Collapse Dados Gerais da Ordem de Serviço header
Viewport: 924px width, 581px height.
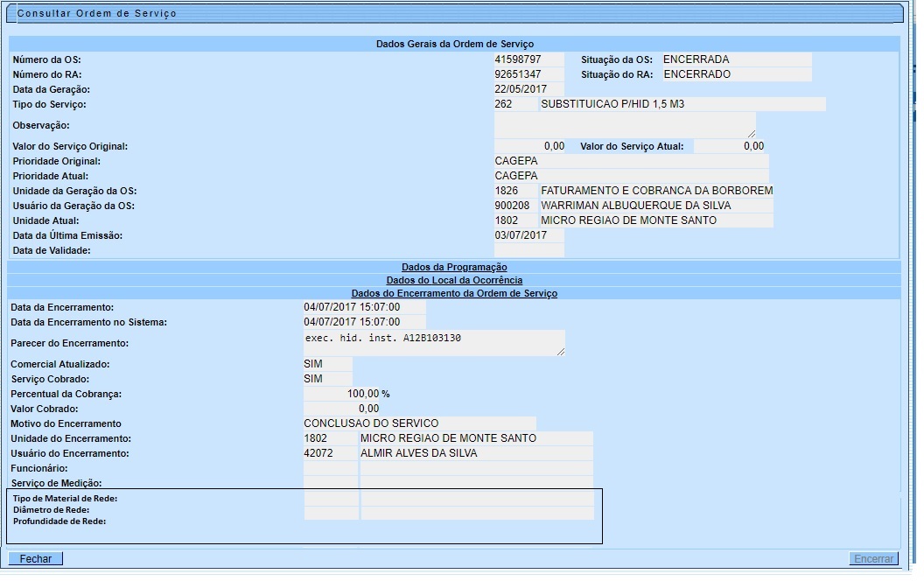coord(454,44)
